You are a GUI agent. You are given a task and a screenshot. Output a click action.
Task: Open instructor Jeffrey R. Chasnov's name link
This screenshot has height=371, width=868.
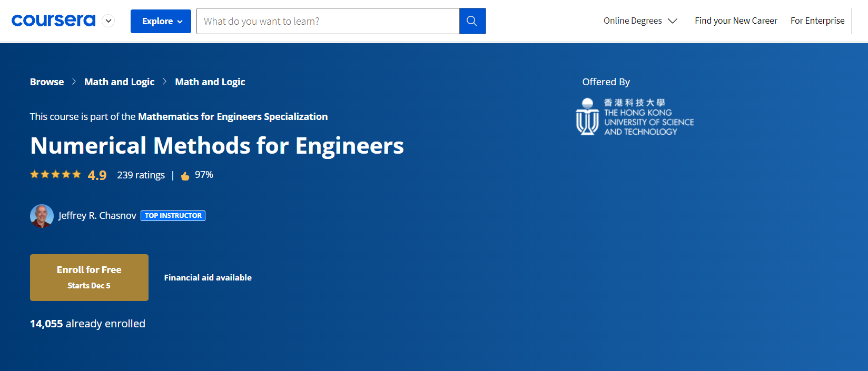tap(97, 216)
